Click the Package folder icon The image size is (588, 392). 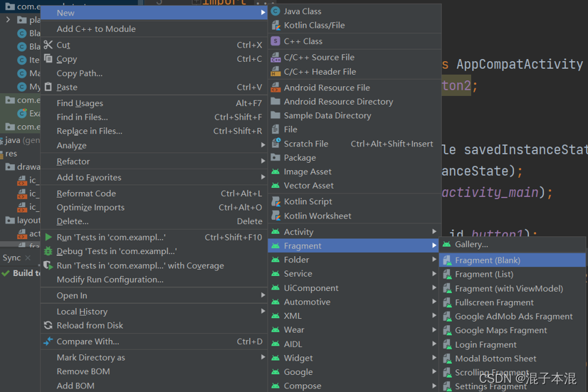(x=275, y=157)
